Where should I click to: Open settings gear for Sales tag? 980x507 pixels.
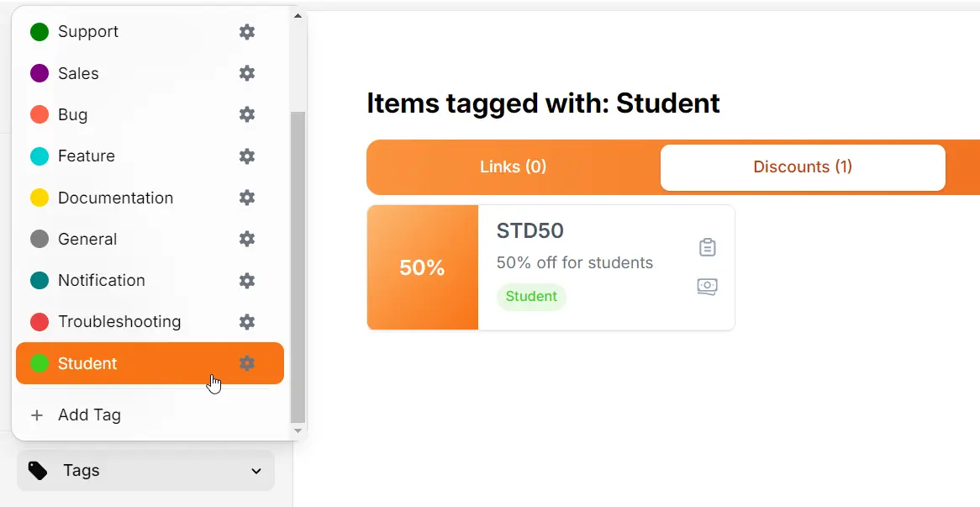coord(246,73)
